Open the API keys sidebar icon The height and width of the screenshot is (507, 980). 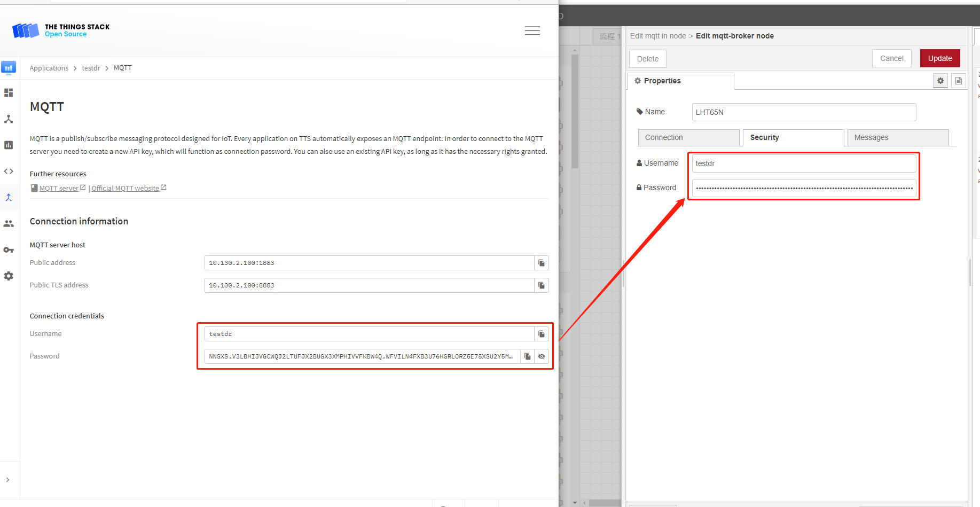pos(9,250)
